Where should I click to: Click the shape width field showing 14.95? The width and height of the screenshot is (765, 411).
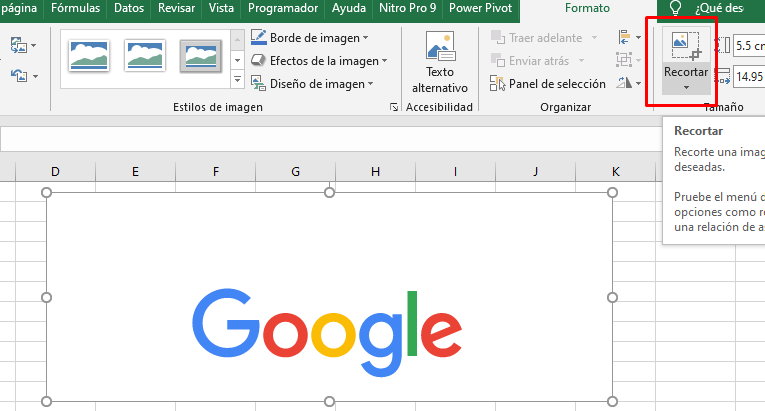pos(749,77)
